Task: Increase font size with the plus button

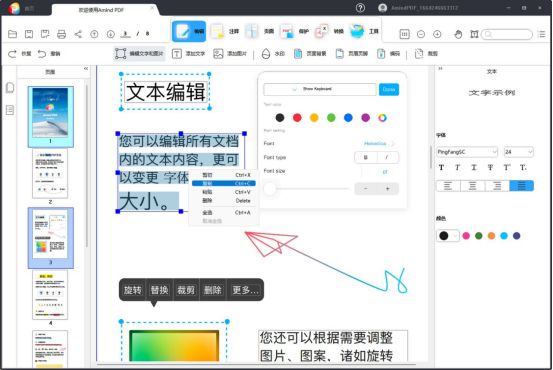Action: [388, 189]
